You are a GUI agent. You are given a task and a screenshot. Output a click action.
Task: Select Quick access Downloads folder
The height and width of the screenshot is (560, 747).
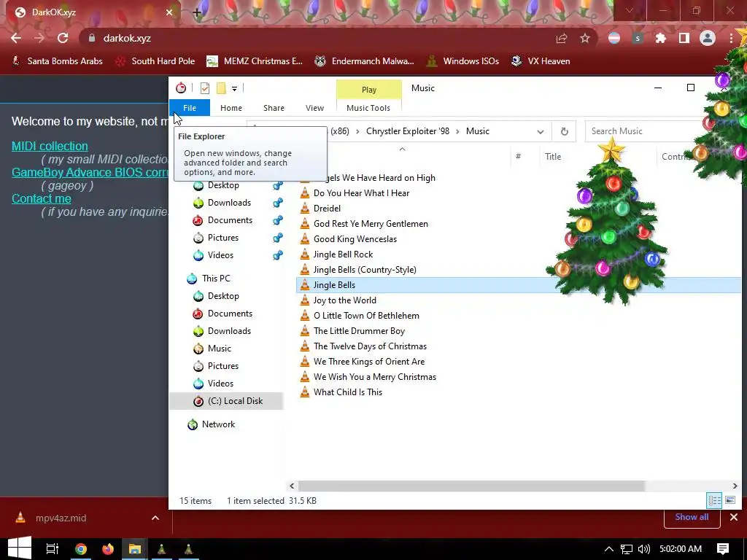click(229, 203)
